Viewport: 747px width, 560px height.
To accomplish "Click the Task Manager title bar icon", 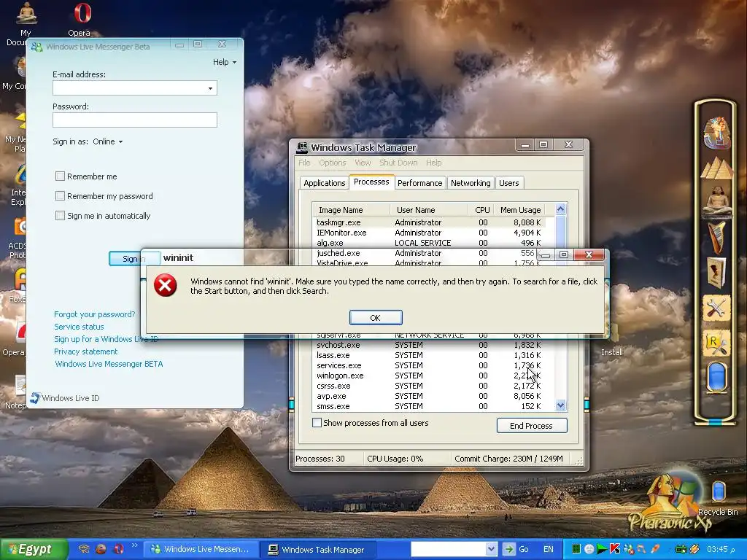I will pyautogui.click(x=301, y=147).
